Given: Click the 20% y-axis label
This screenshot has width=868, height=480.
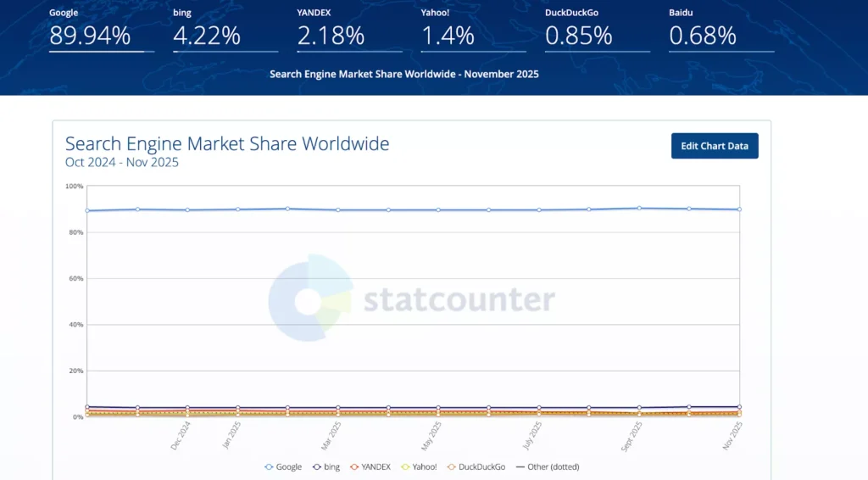Looking at the screenshot, I should pos(75,371).
